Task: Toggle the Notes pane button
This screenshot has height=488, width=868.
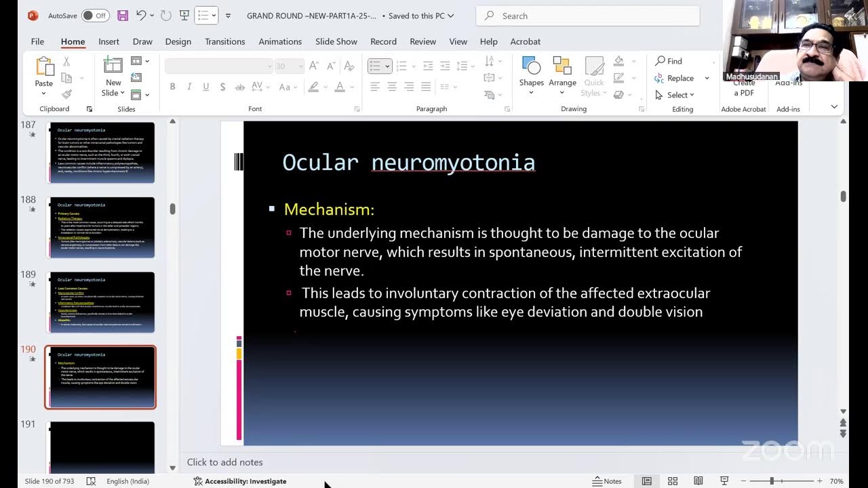Action: [607, 481]
